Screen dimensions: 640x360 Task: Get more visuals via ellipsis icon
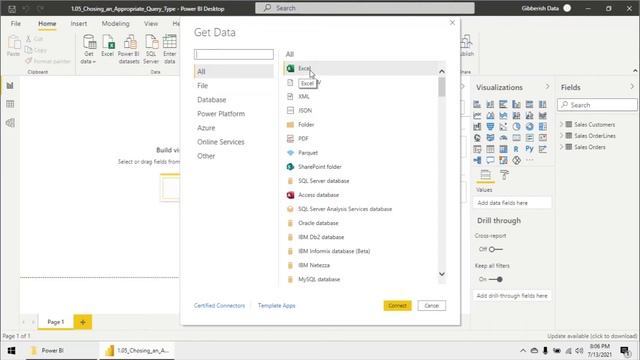coord(529,160)
